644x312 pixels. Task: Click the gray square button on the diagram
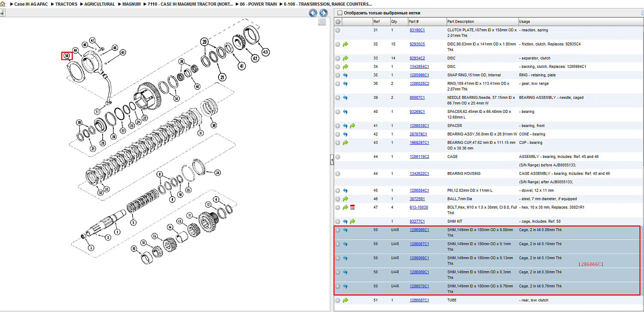pyautogui.click(x=322, y=22)
